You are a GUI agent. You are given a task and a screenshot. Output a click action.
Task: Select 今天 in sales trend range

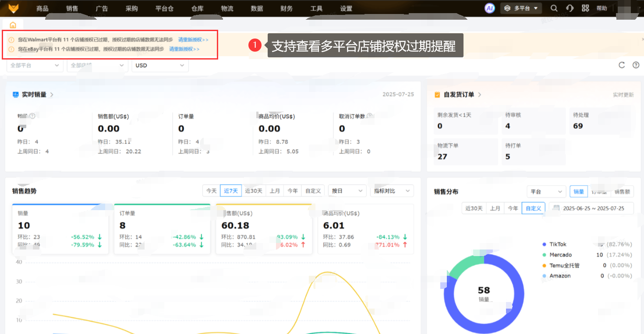[x=212, y=191]
